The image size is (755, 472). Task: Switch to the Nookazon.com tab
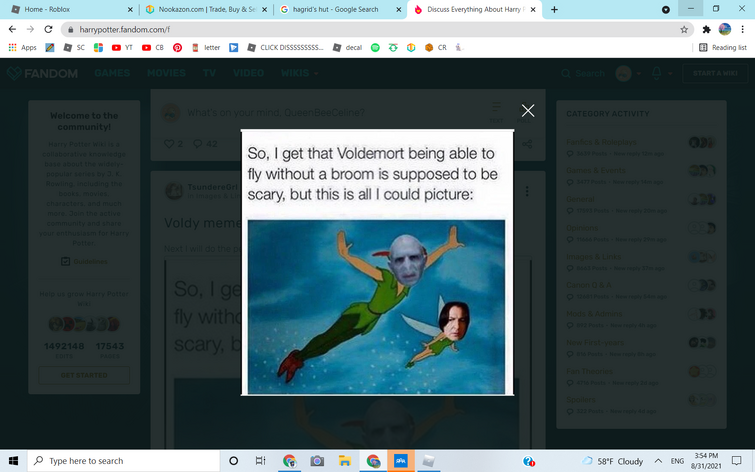(x=206, y=9)
